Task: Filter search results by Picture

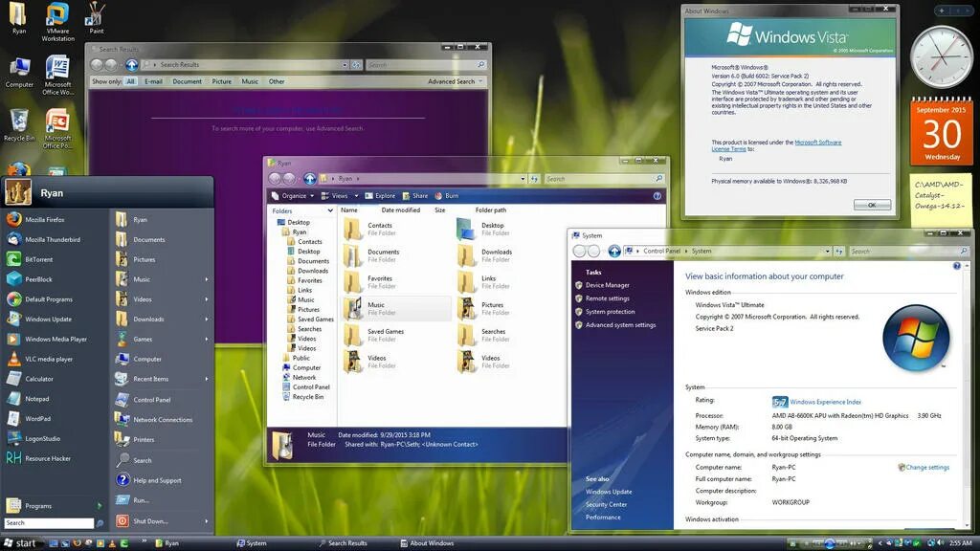Action: click(221, 82)
